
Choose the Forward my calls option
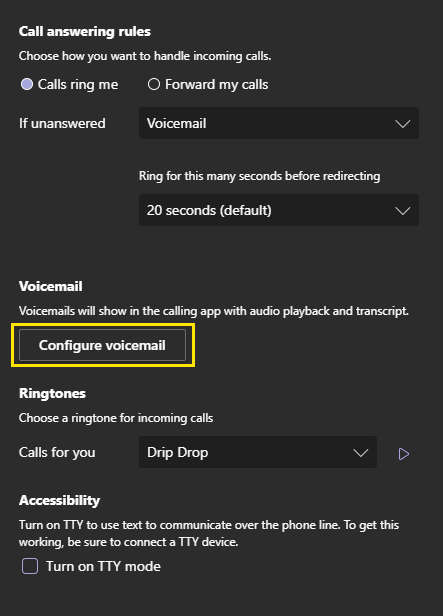[154, 84]
